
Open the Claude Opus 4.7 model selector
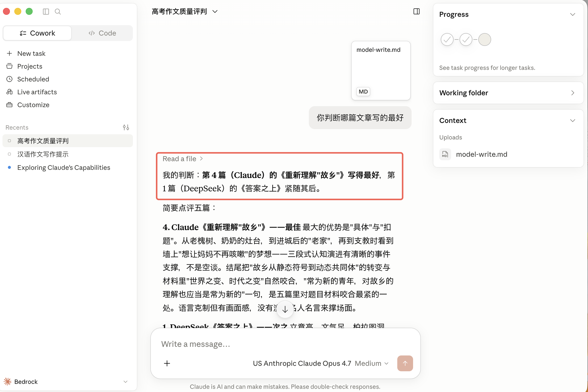(321, 364)
